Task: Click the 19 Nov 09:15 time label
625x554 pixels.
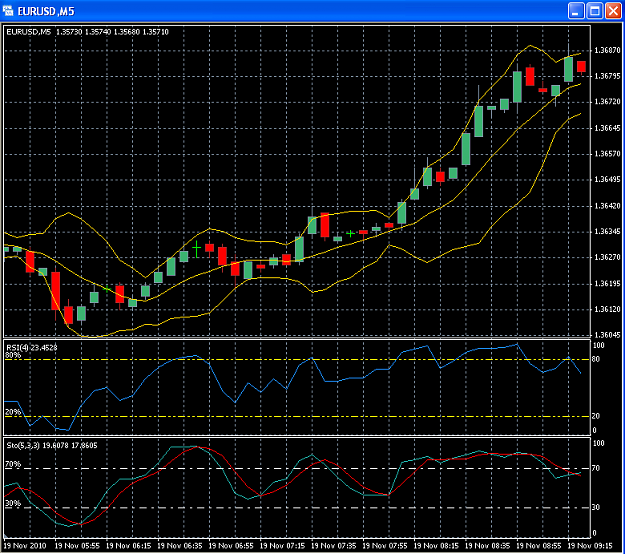Action: (x=590, y=546)
